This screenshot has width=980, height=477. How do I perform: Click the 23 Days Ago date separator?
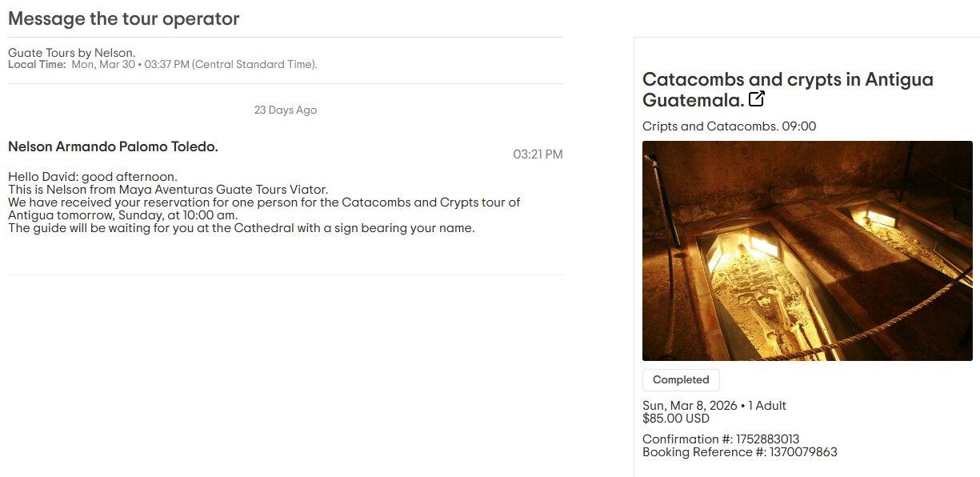(x=286, y=110)
